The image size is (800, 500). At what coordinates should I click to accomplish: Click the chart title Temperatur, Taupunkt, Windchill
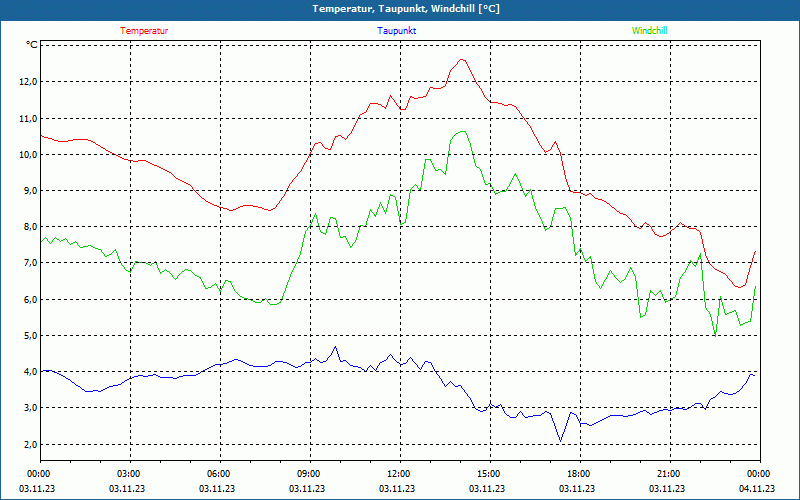[406, 9]
